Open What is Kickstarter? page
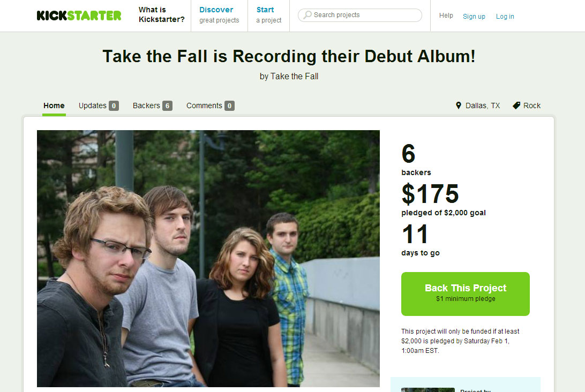 162,15
